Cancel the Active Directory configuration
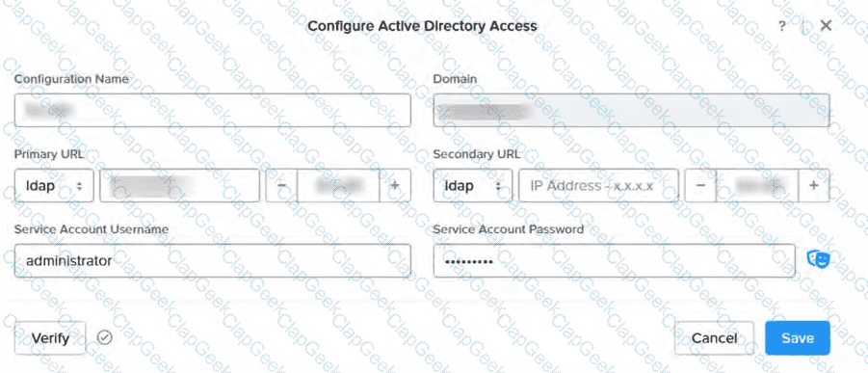 pos(714,338)
